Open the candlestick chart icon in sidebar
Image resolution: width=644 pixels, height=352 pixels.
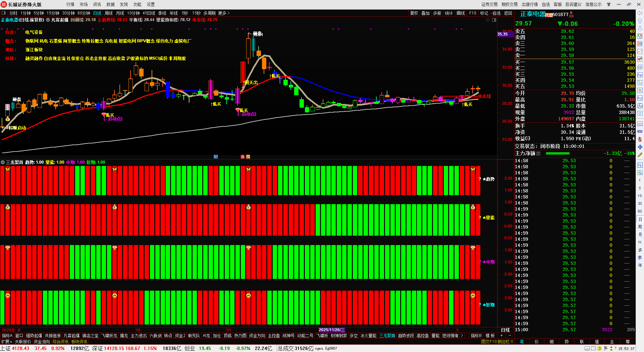[x=640, y=59]
